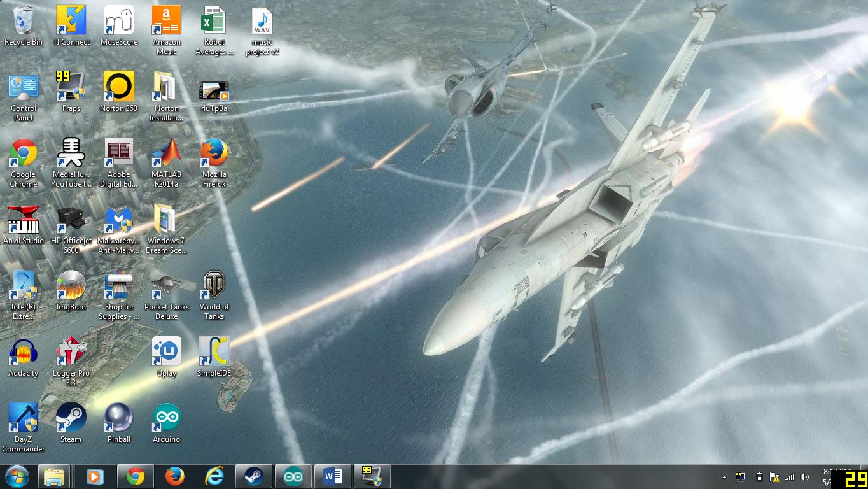The width and height of the screenshot is (868, 489).
Task: Select Google Chrome desktop shortcut
Action: (x=24, y=163)
